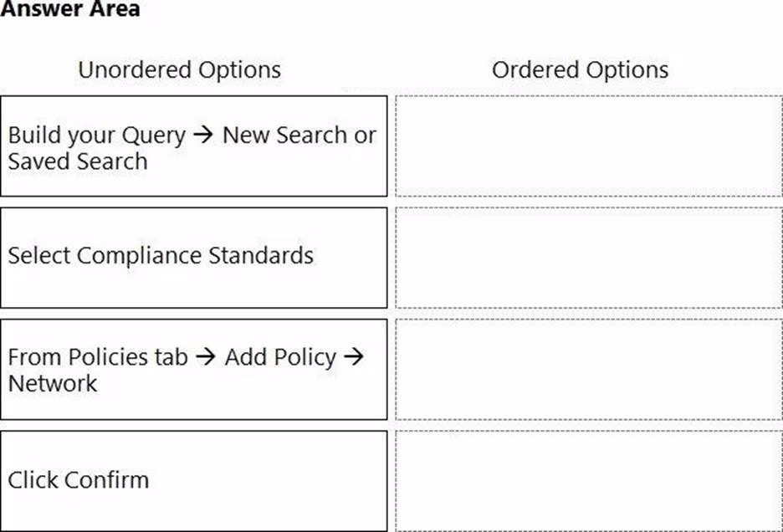
Task: Click the second empty Ordered Options slot
Action: pyautogui.click(x=588, y=258)
